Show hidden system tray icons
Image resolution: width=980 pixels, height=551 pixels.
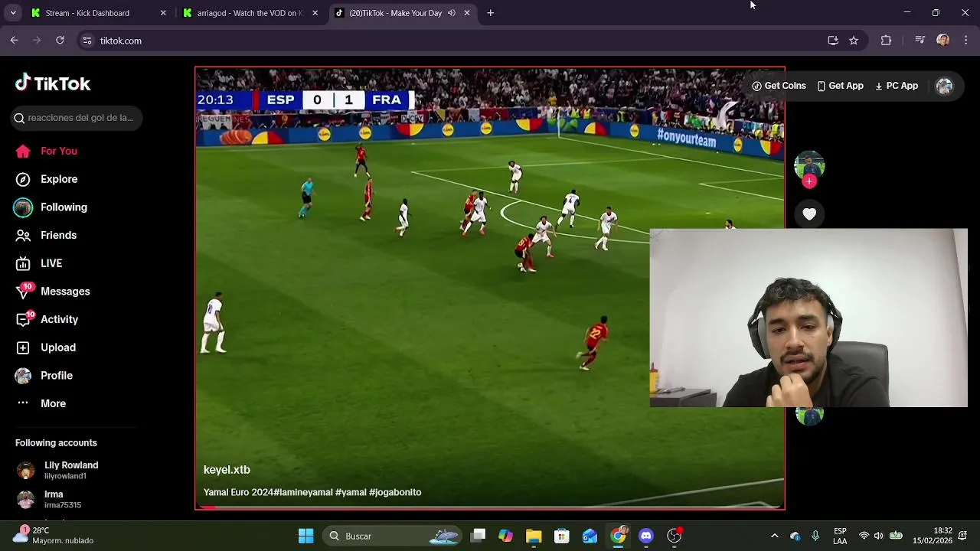(774, 536)
